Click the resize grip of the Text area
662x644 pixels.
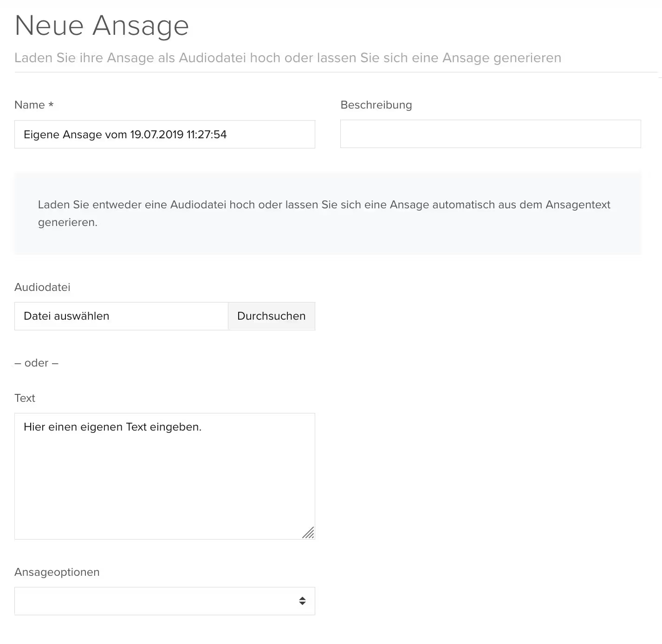point(308,533)
